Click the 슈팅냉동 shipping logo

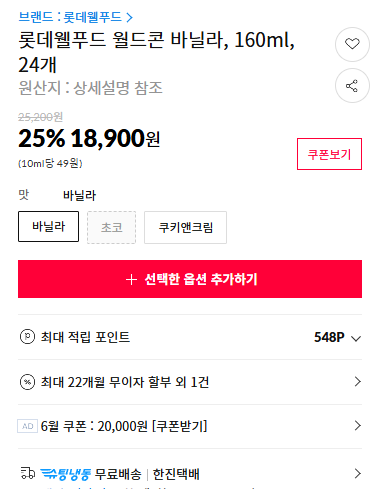coord(65,474)
